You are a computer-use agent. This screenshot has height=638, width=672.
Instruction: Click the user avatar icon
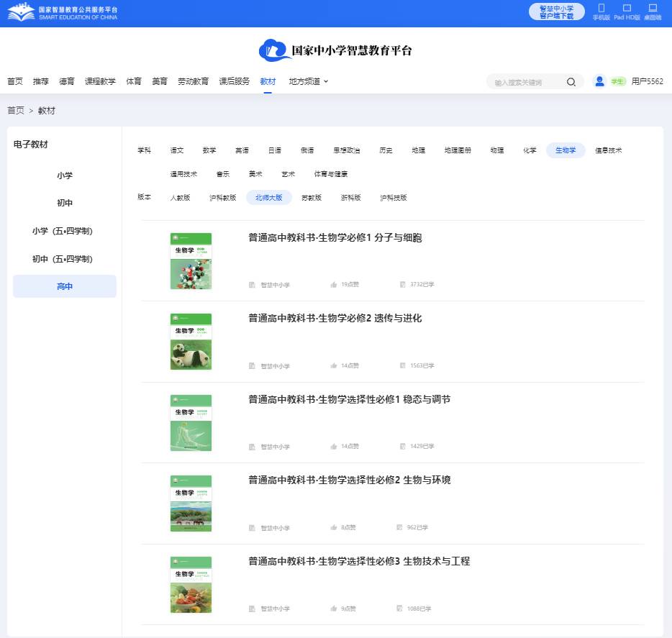coord(599,81)
